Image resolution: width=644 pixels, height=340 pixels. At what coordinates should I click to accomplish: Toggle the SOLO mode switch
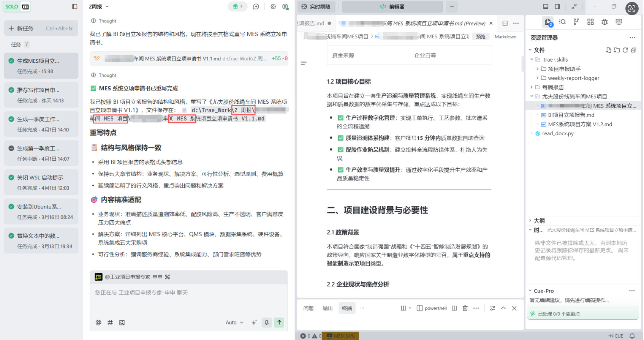pos(17,6)
